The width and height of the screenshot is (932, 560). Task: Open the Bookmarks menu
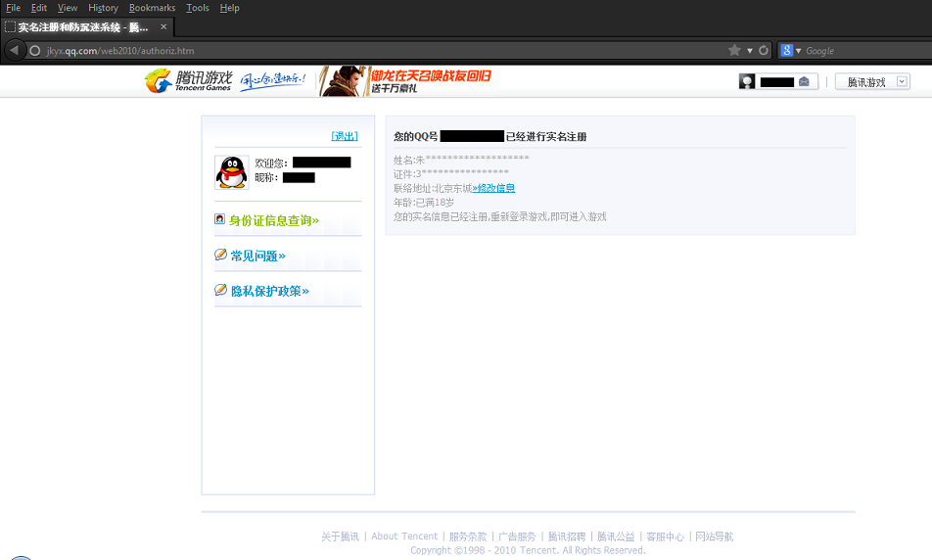pyautogui.click(x=152, y=8)
